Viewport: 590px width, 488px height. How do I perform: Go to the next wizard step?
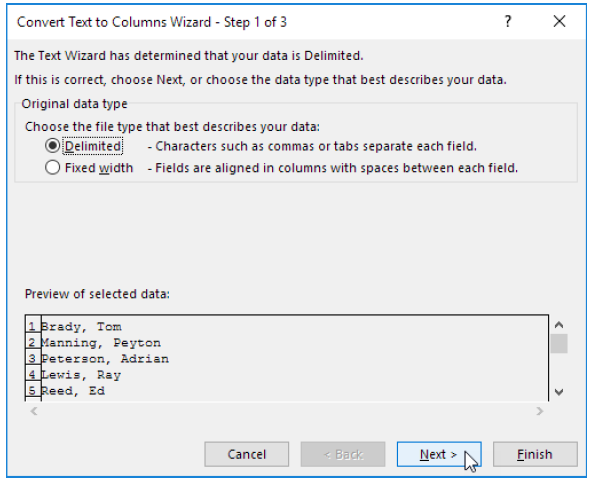(439, 454)
